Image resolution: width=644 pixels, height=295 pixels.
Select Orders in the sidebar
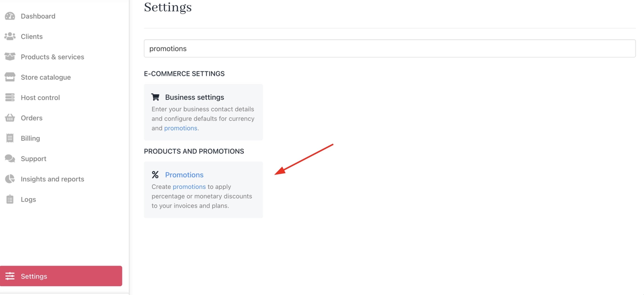click(31, 118)
